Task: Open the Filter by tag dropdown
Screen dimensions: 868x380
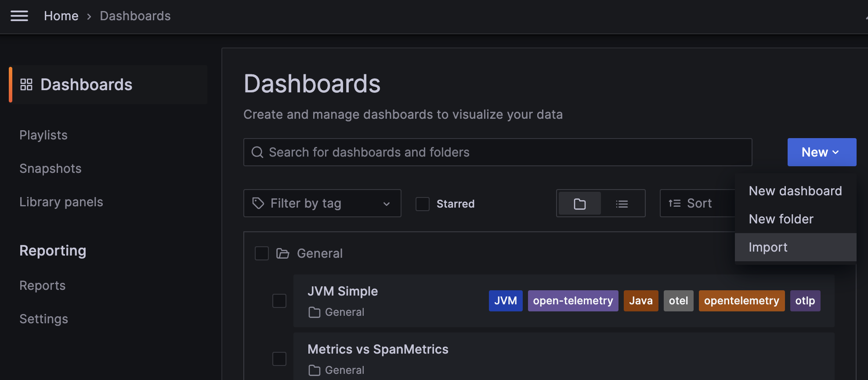Action: [x=322, y=203]
